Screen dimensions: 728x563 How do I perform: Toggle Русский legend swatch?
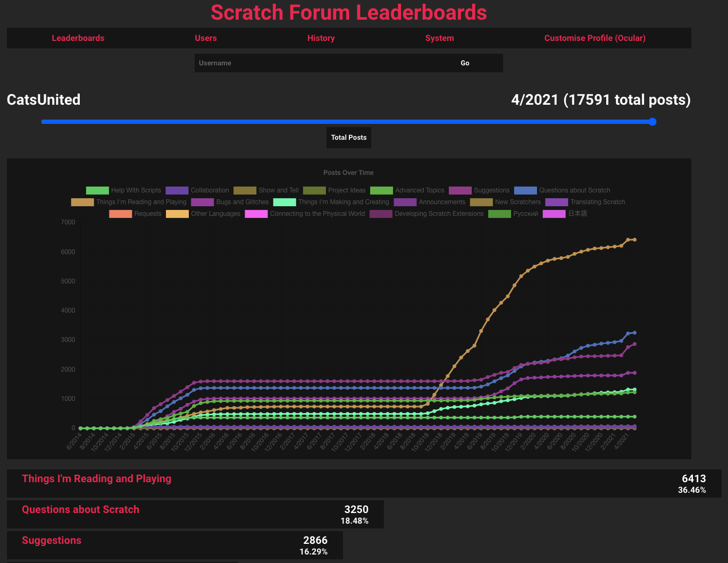(500, 214)
